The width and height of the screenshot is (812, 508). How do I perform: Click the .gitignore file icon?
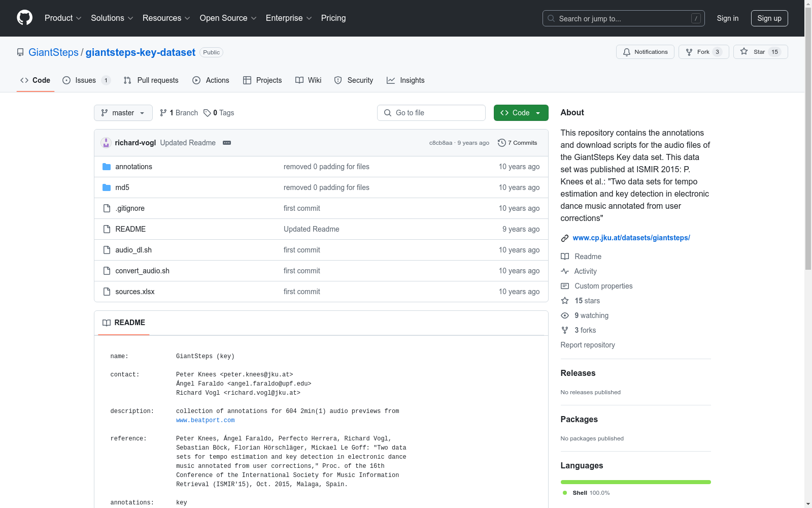point(107,208)
